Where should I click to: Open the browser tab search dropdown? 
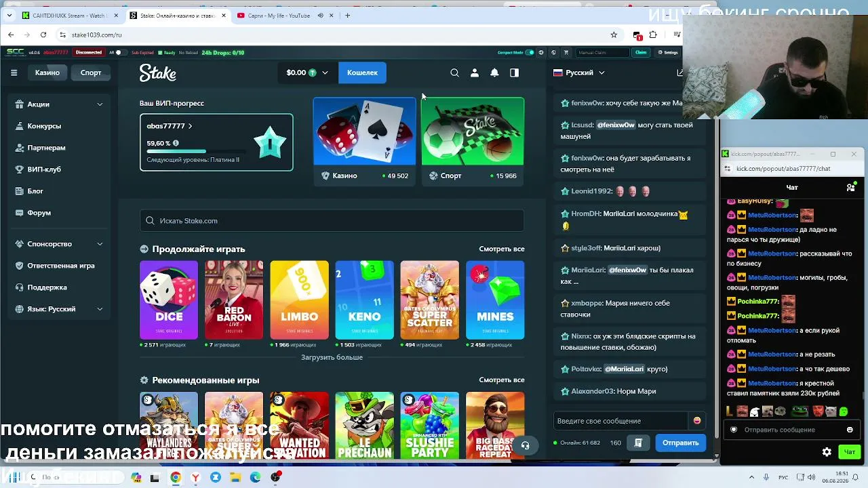(x=9, y=15)
